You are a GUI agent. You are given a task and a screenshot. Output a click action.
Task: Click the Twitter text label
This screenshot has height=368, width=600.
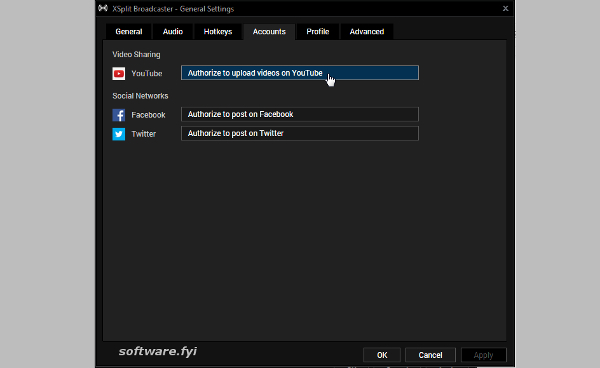pos(143,134)
